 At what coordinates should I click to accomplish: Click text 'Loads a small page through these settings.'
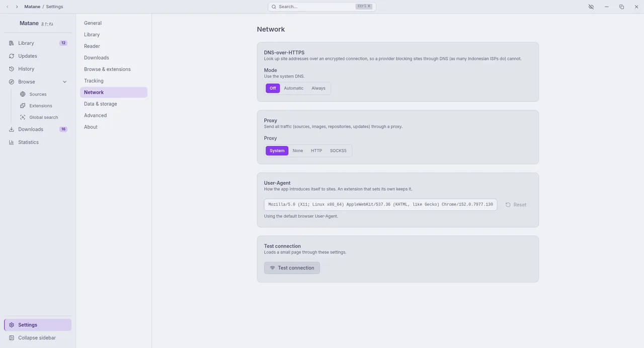pos(305,252)
